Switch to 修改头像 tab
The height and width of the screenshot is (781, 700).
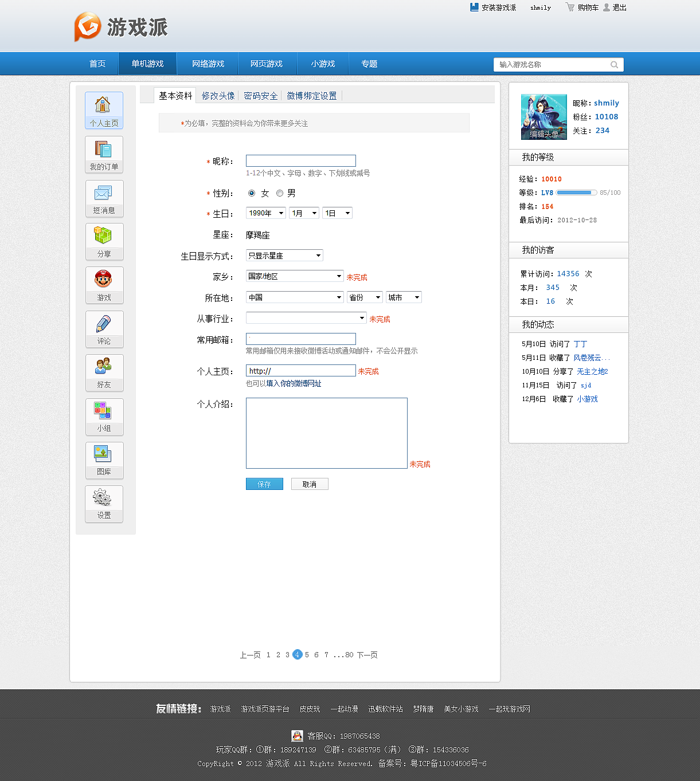218,96
